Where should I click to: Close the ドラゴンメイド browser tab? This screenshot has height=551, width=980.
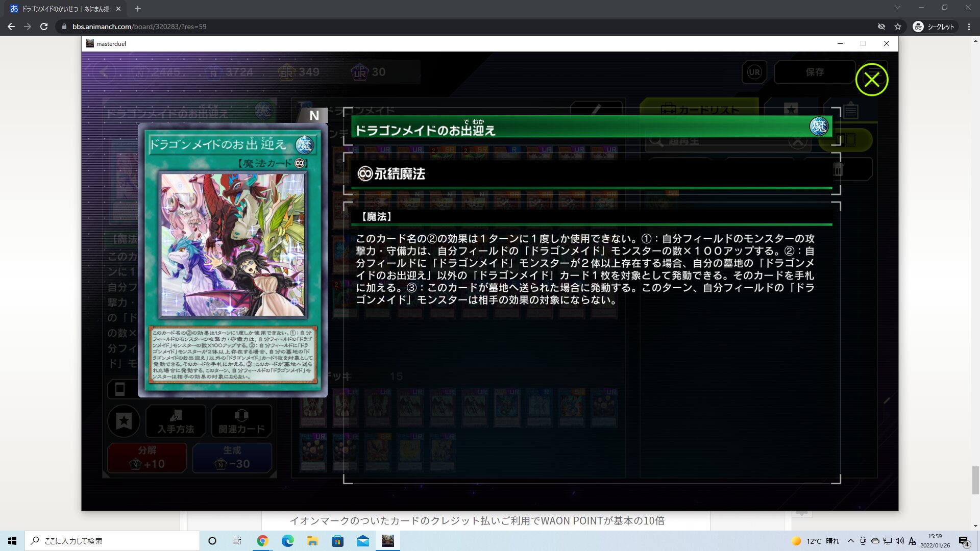[118, 9]
